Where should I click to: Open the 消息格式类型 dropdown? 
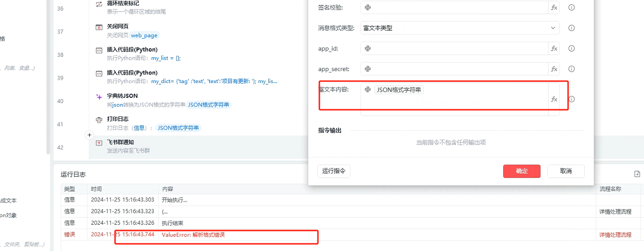(460, 28)
